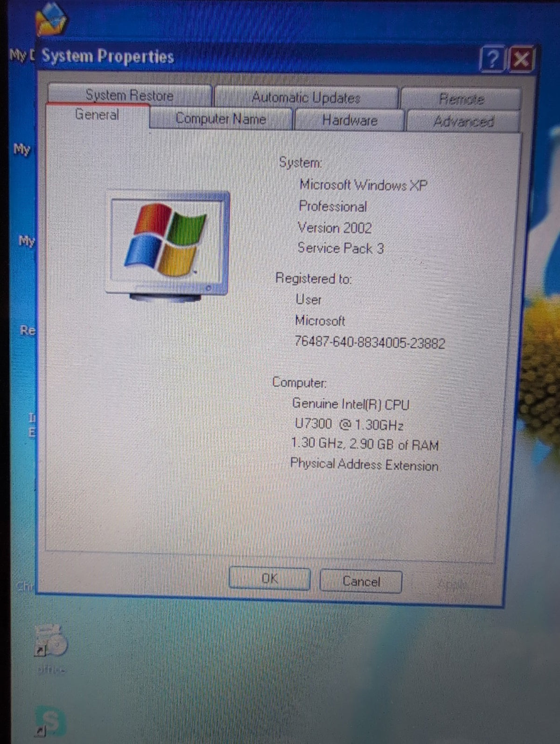The image size is (560, 744).
Task: Select the Skype desktop shortcut icon
Action: (49, 721)
